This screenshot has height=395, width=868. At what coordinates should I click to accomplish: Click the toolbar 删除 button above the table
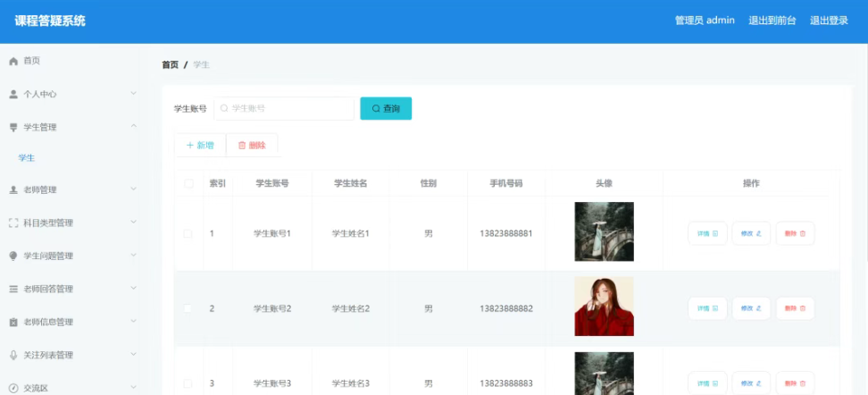coord(252,145)
